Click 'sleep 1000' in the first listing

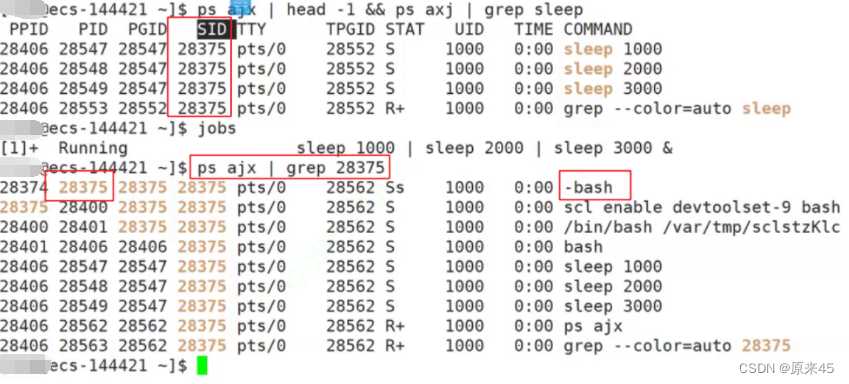(612, 49)
